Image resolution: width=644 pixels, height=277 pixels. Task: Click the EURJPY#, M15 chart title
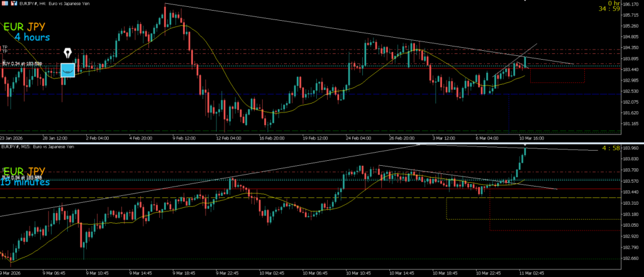click(38, 147)
